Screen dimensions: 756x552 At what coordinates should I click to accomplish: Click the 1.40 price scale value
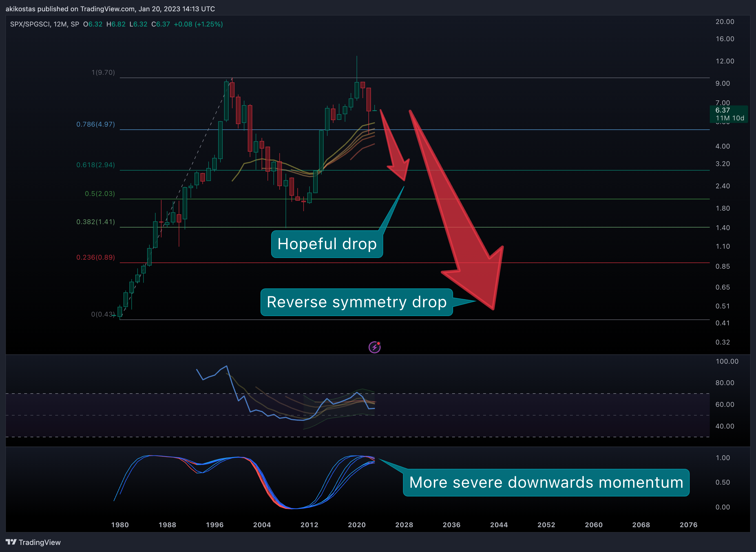722,228
